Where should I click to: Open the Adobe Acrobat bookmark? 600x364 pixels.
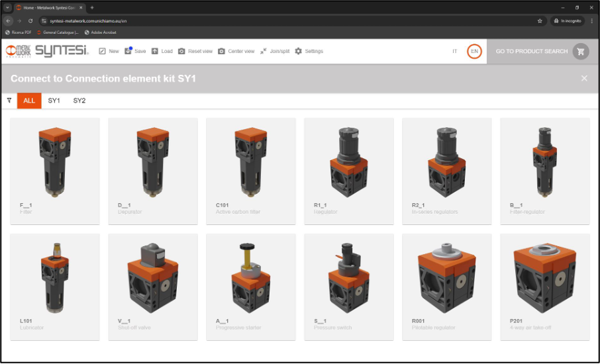pyautogui.click(x=100, y=32)
